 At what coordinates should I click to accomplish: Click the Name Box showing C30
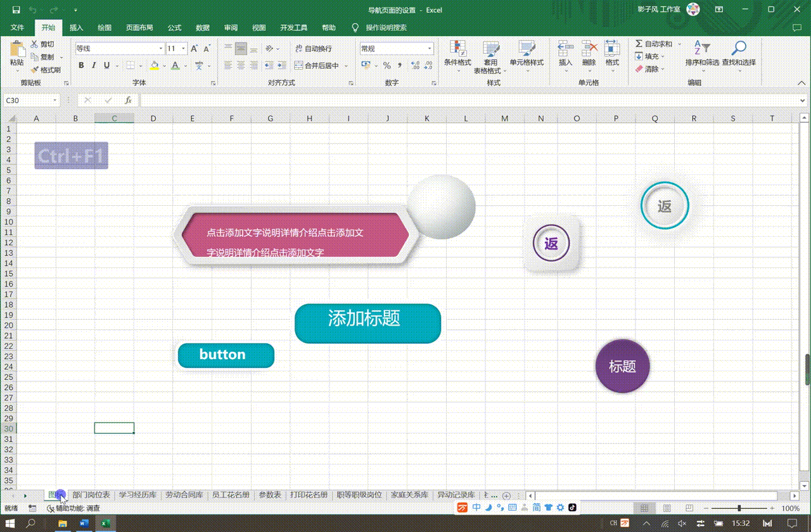[28, 100]
